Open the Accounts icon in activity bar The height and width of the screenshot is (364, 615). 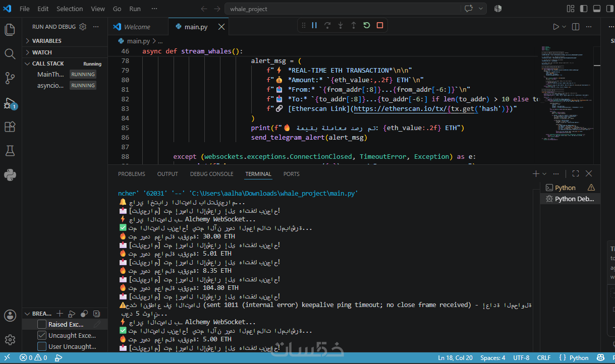click(10, 316)
